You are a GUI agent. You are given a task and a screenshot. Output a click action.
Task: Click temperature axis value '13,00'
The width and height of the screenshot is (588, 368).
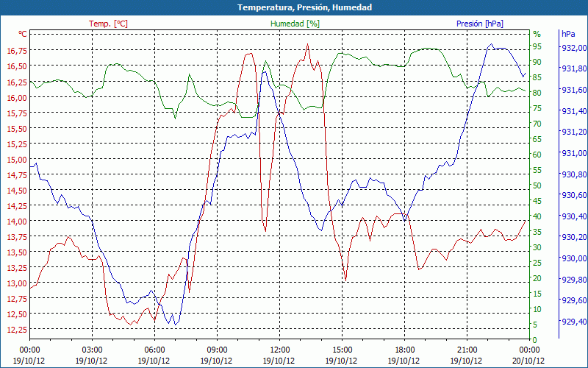[x=17, y=283]
